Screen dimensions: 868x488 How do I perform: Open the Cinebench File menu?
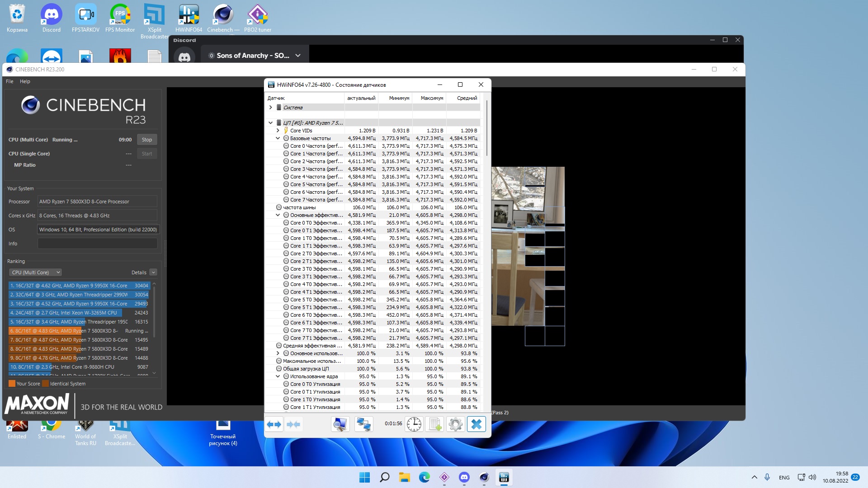9,81
